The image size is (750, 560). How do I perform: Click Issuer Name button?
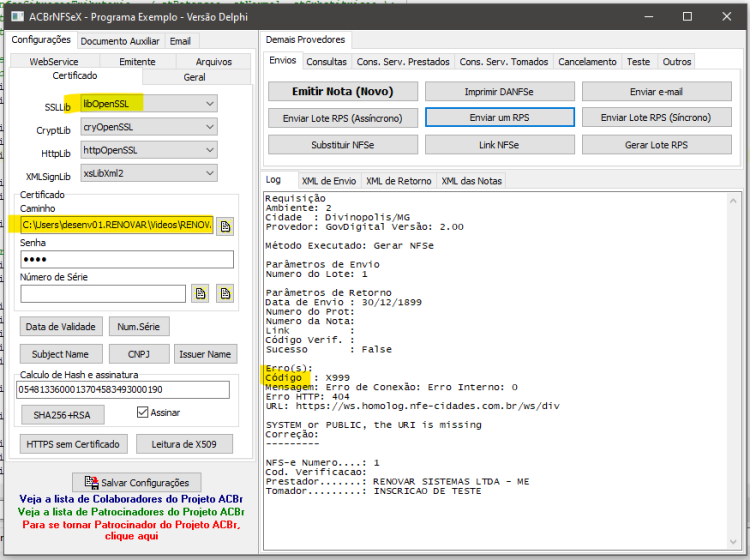(x=205, y=354)
